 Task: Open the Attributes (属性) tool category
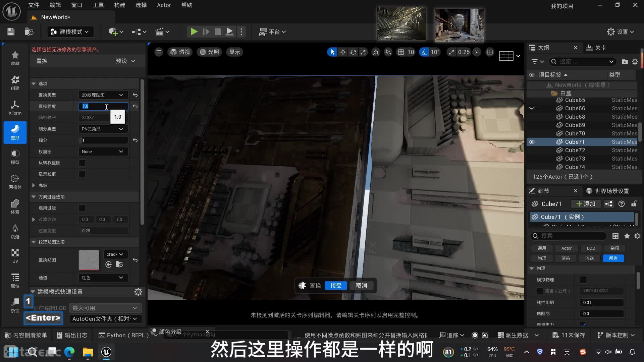click(x=15, y=281)
